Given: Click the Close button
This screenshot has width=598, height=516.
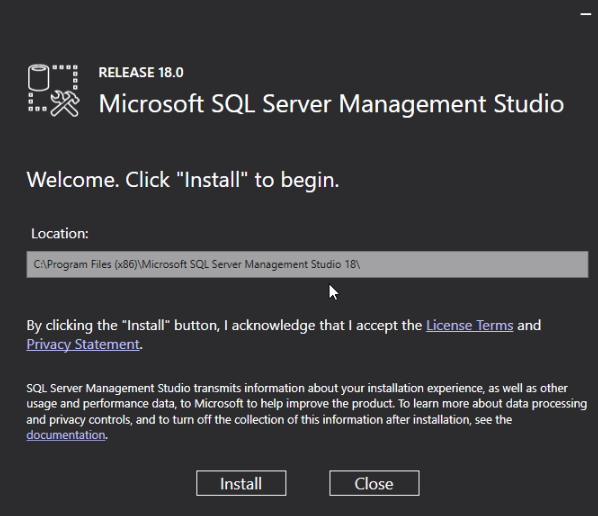Looking at the screenshot, I should click(374, 483).
